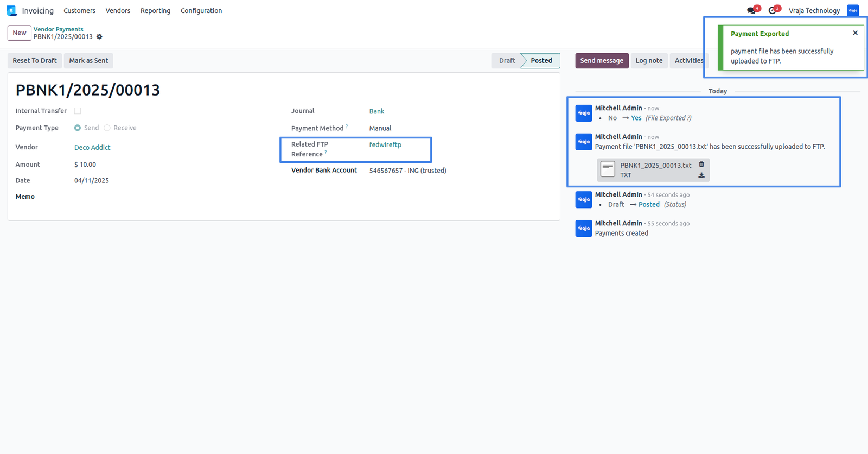Switch status to Draft stage
This screenshot has width=868, height=454.
(507, 61)
